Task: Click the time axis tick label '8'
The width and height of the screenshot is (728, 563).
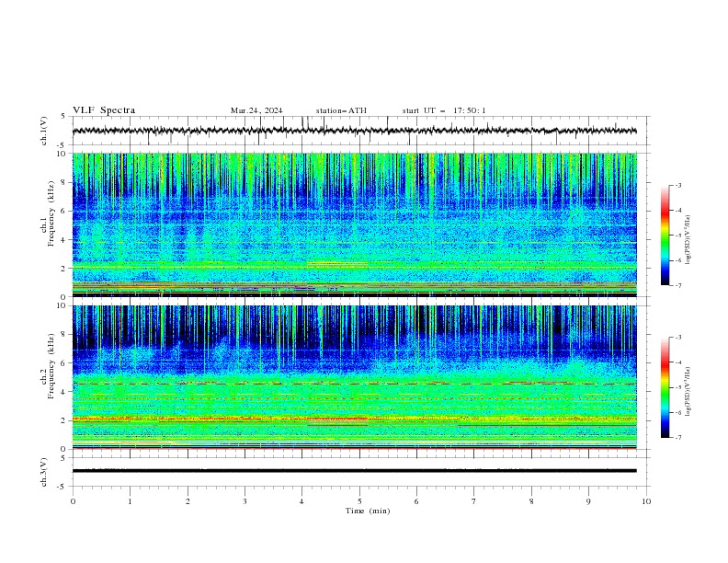Action: [531, 501]
